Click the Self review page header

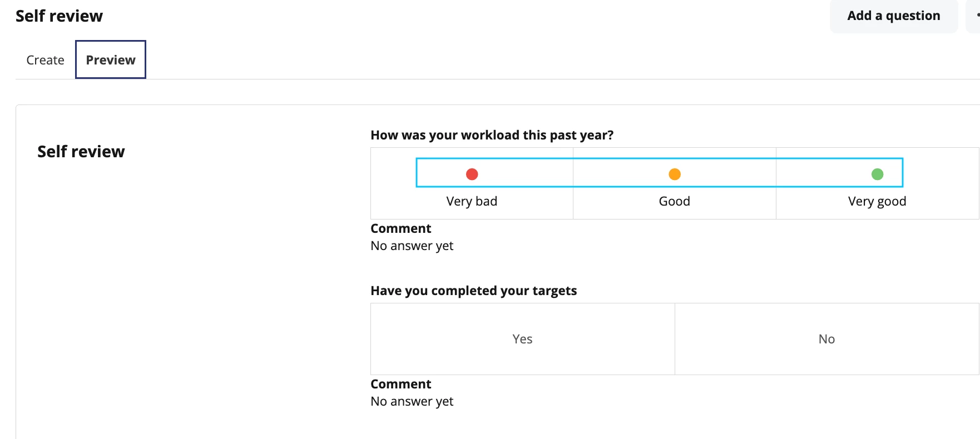(59, 16)
